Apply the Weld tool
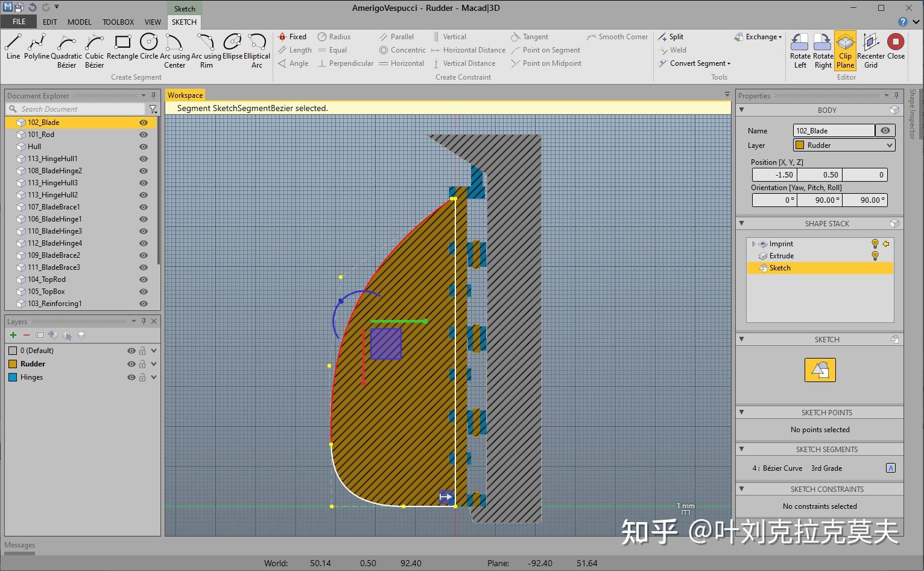This screenshot has height=571, width=924. coord(673,50)
